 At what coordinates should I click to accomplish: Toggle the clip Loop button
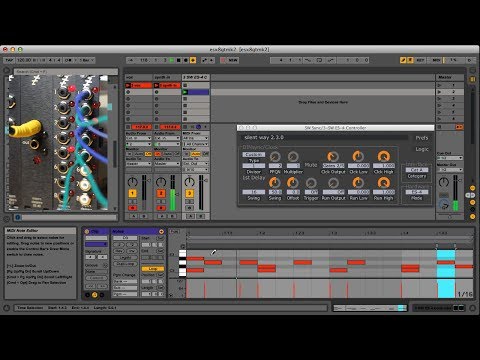[153, 269]
